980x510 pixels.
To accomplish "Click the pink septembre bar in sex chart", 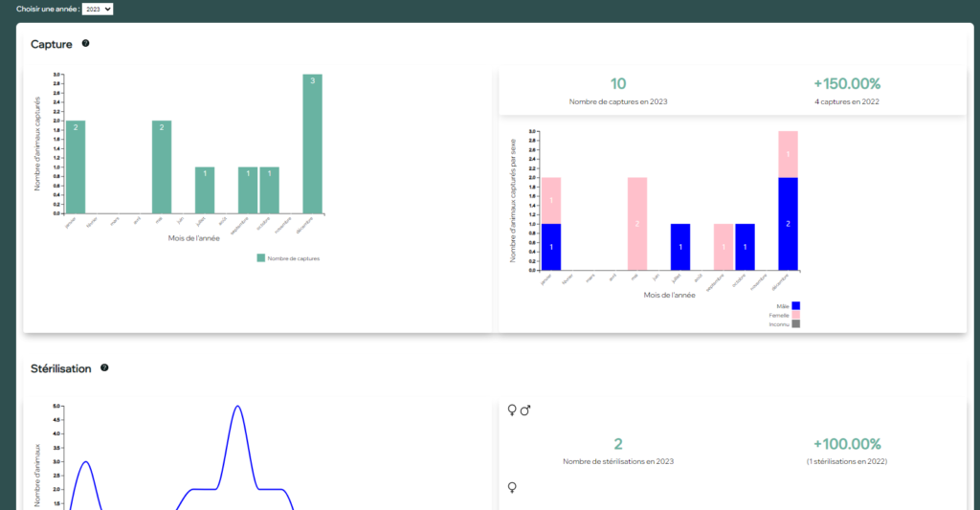I will coord(724,247).
